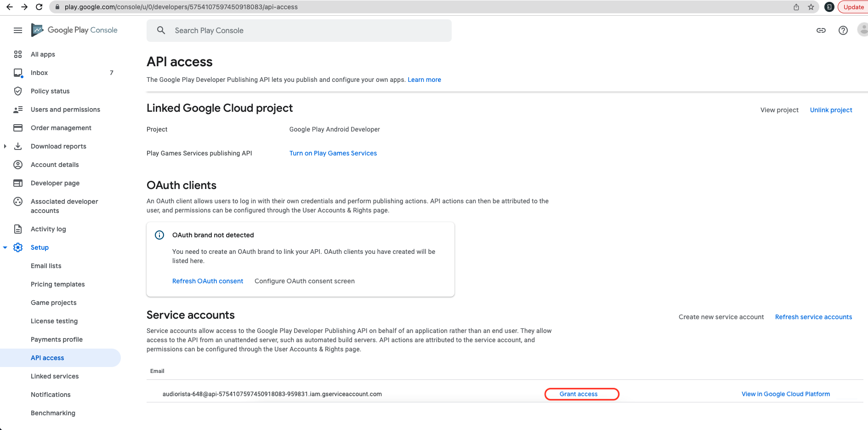Click View project button
Viewport: 868px width, 430px height.
tap(779, 110)
